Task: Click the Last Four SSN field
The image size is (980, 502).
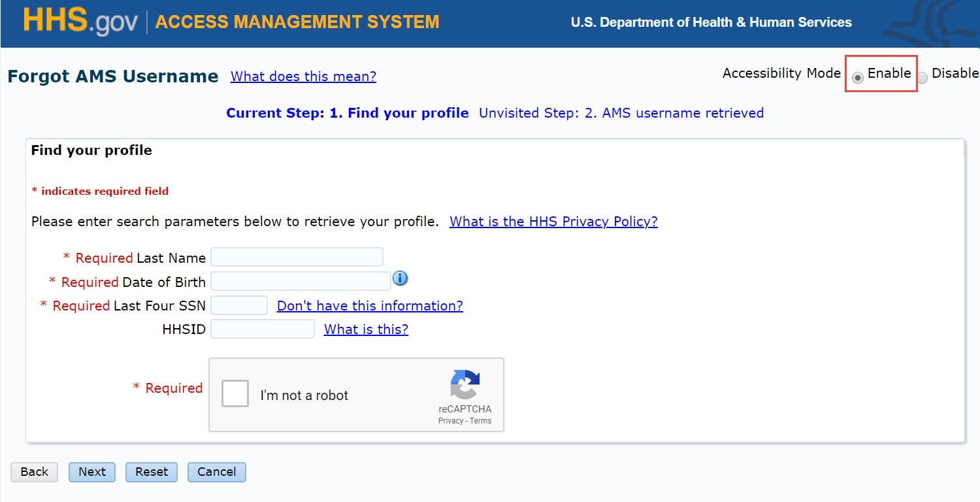Action: pos(239,305)
